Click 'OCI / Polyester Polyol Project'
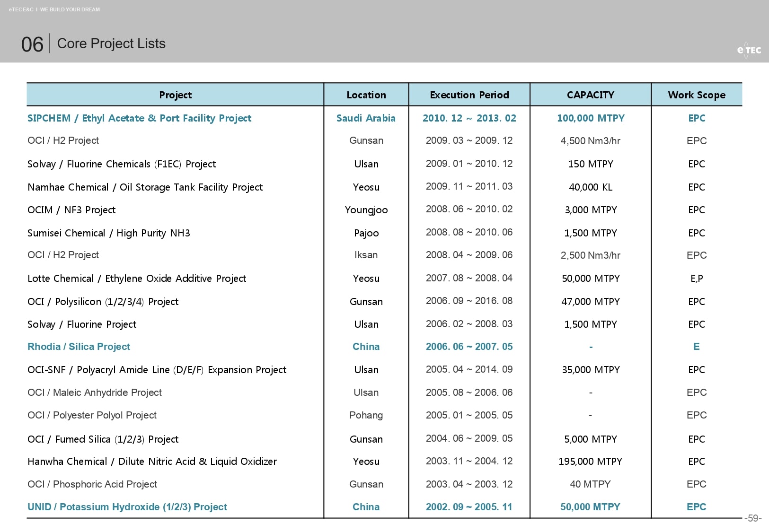Screen dimensions: 769x532 (92, 415)
